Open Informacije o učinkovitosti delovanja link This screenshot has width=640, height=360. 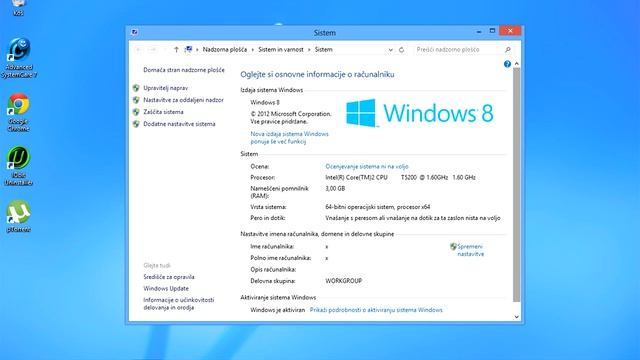click(178, 303)
